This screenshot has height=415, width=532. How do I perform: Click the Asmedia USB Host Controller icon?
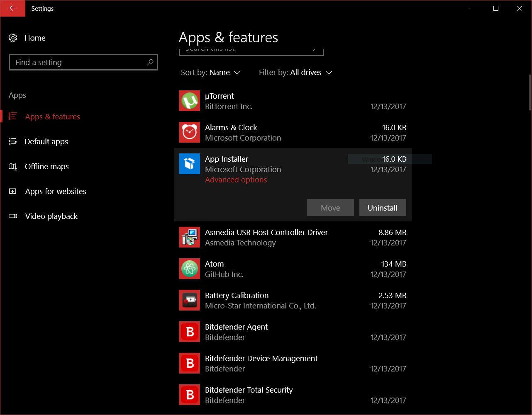click(190, 237)
